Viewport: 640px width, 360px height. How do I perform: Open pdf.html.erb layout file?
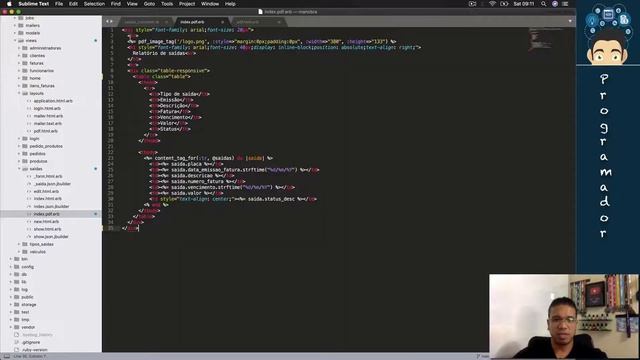tap(46, 131)
